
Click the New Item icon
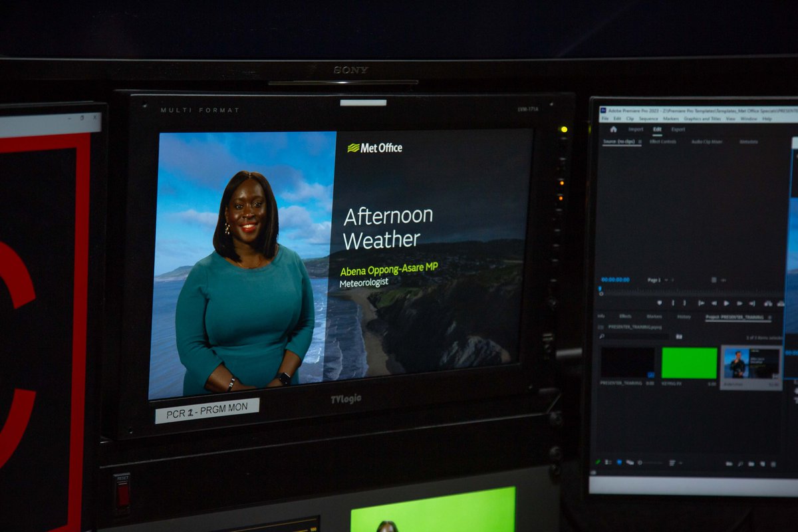763,464
